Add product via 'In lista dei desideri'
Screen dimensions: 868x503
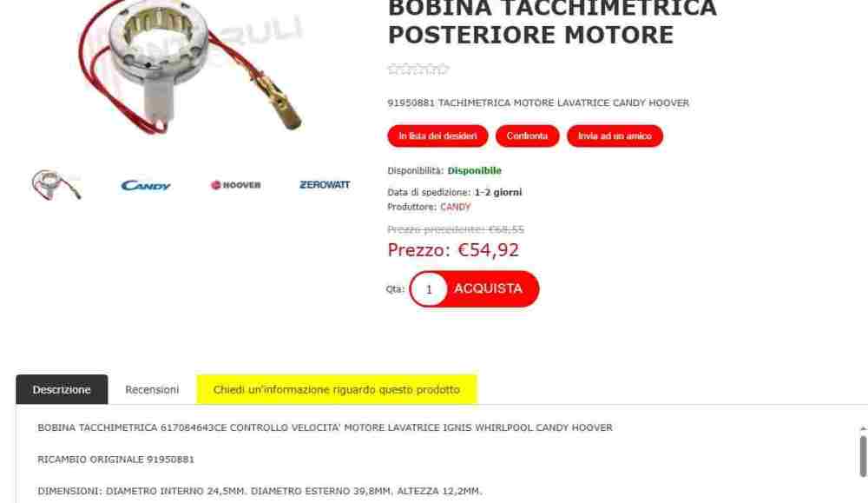click(x=437, y=136)
